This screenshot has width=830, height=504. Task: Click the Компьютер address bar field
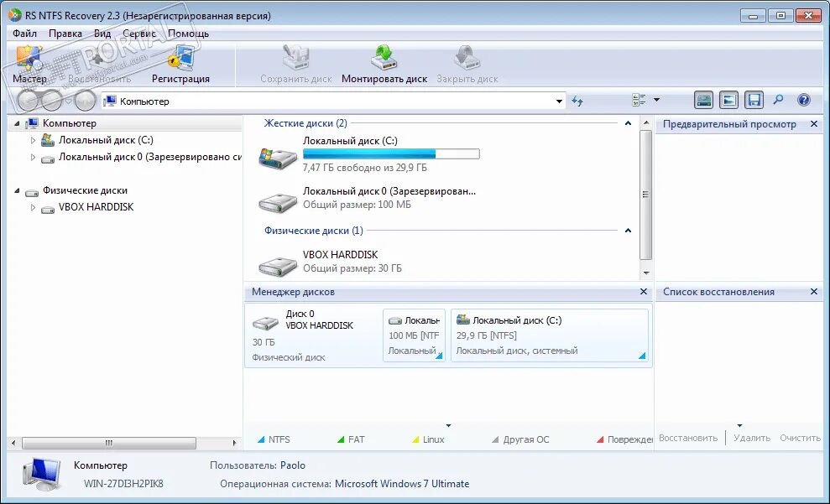click(x=333, y=101)
